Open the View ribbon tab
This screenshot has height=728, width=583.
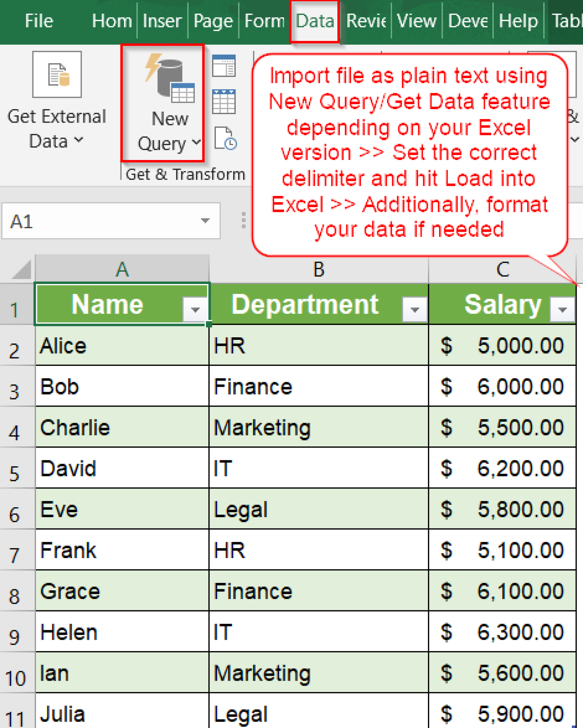416,21
